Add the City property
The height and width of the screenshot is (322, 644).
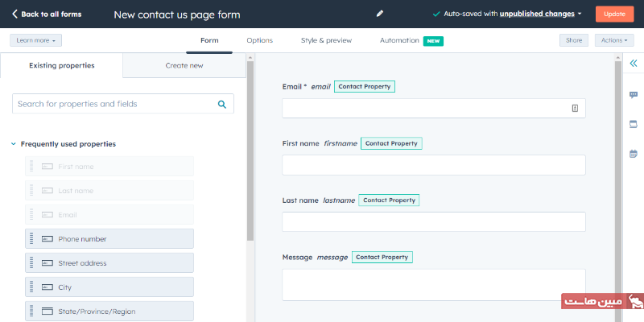coord(109,287)
